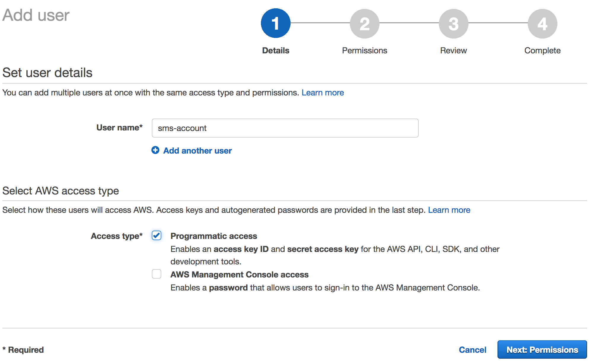Image resolution: width=593 pixels, height=364 pixels.
Task: Open Learn more link about multiple users
Action: pos(323,93)
